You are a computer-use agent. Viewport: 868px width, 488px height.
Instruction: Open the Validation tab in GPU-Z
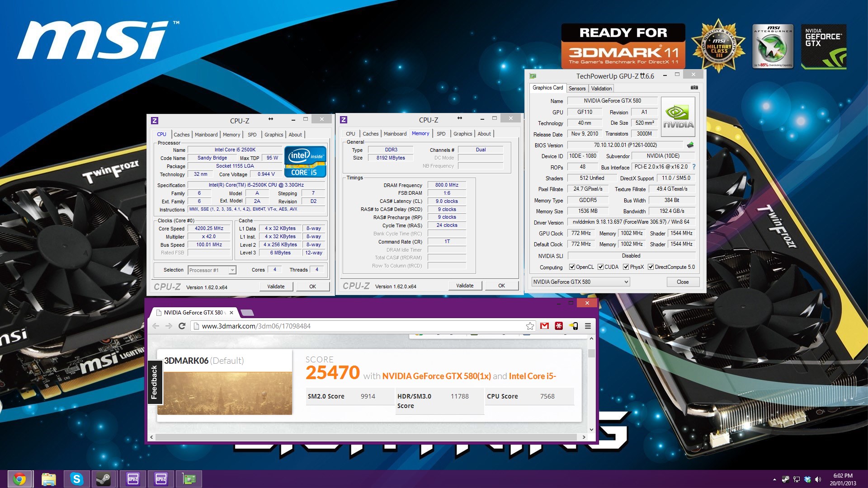click(x=601, y=89)
